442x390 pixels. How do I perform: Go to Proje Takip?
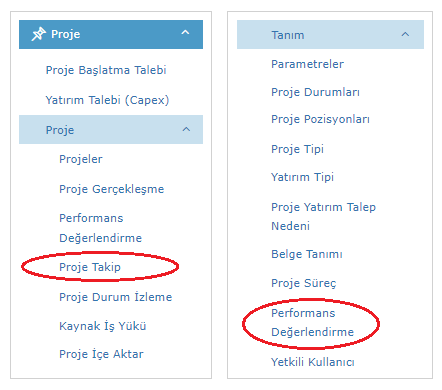click(90, 267)
